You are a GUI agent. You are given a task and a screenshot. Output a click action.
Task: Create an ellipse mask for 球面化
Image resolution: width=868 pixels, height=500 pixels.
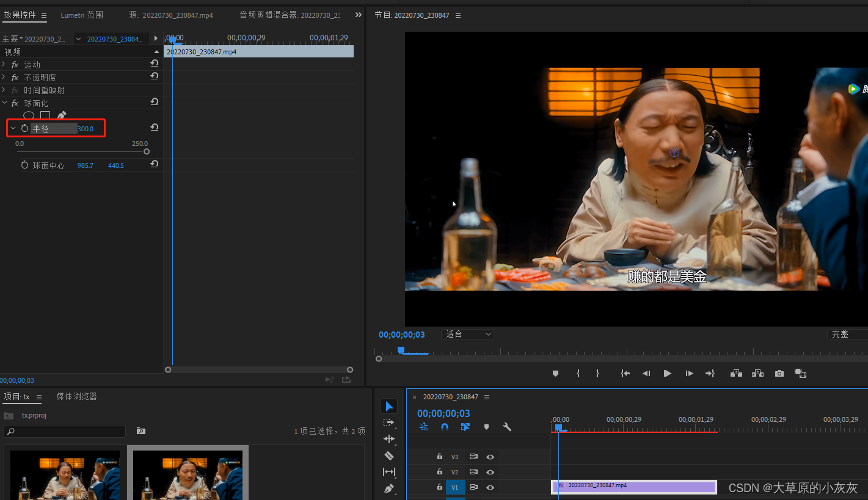(29, 115)
